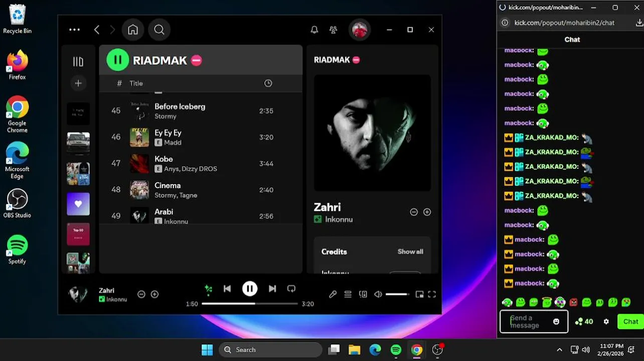644x361 pixels.
Task: Show hidden system tray icons
Action: pyautogui.click(x=560, y=349)
